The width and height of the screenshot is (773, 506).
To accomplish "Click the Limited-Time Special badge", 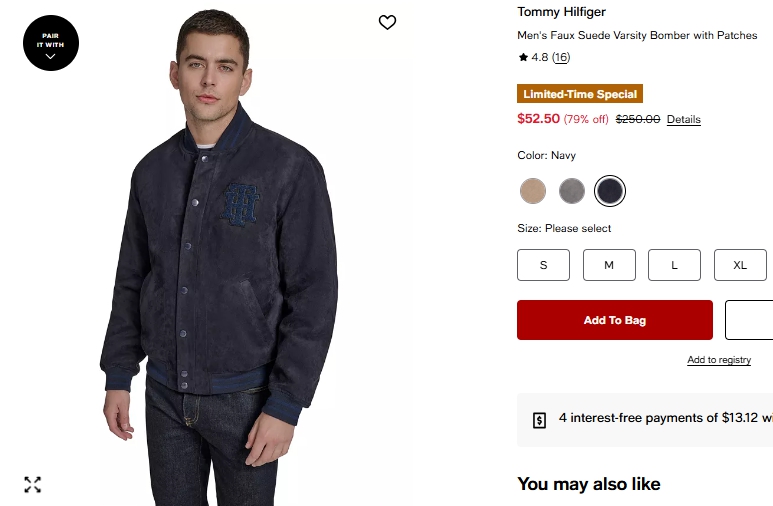I will [580, 94].
